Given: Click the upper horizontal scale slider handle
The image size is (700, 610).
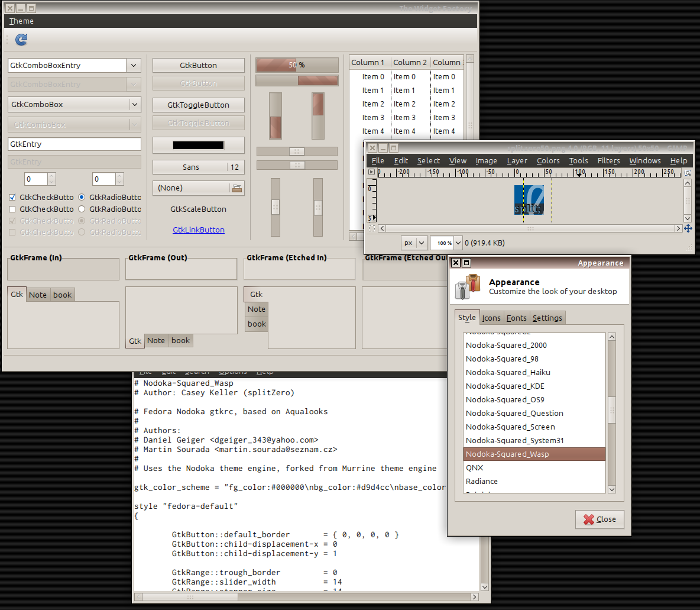Looking at the screenshot, I should click(297, 151).
